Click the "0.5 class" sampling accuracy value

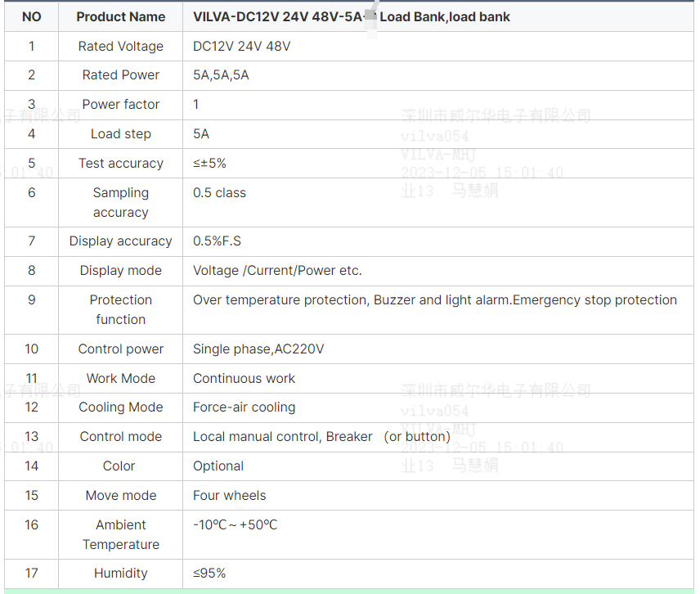coord(219,193)
